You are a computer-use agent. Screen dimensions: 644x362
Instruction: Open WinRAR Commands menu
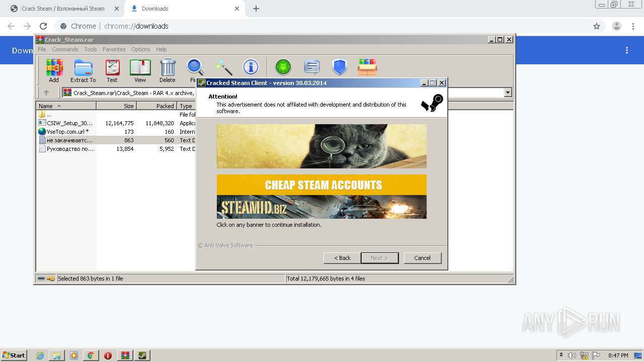tap(65, 49)
